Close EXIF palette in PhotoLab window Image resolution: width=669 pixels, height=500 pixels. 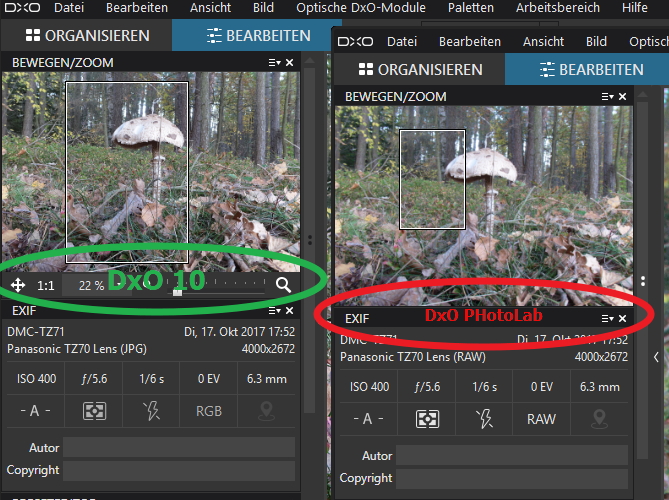coord(622,319)
